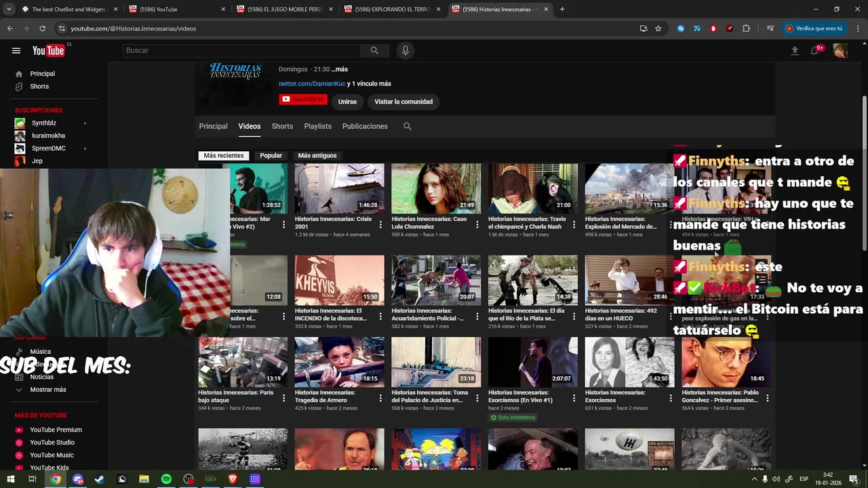The width and height of the screenshot is (868, 488).
Task: Click Visitar la comunidad button
Action: [x=403, y=102]
